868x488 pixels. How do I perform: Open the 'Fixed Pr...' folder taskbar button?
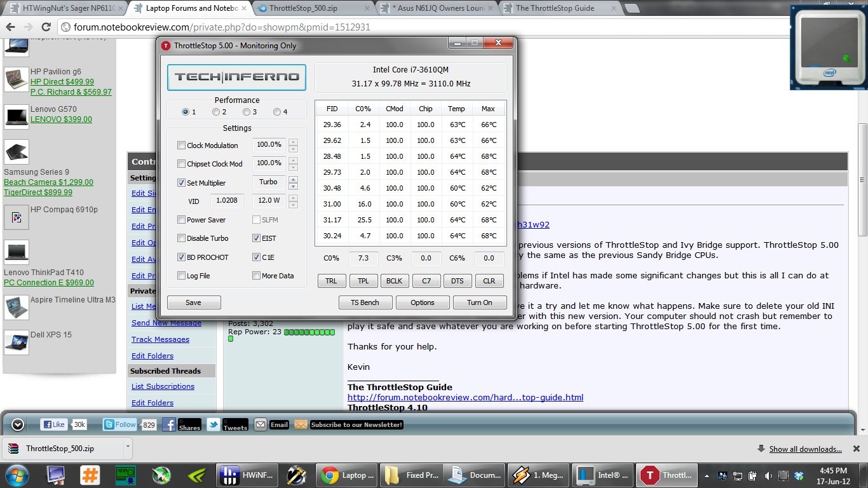[412, 475]
